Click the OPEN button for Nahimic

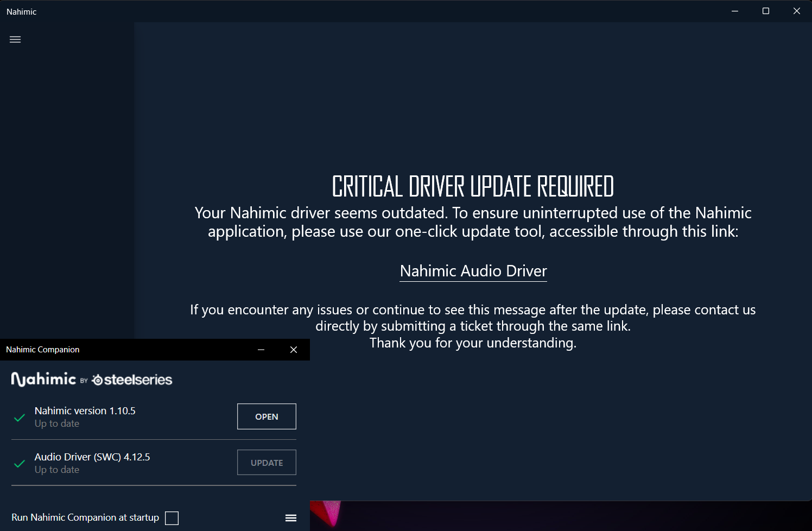(x=267, y=416)
